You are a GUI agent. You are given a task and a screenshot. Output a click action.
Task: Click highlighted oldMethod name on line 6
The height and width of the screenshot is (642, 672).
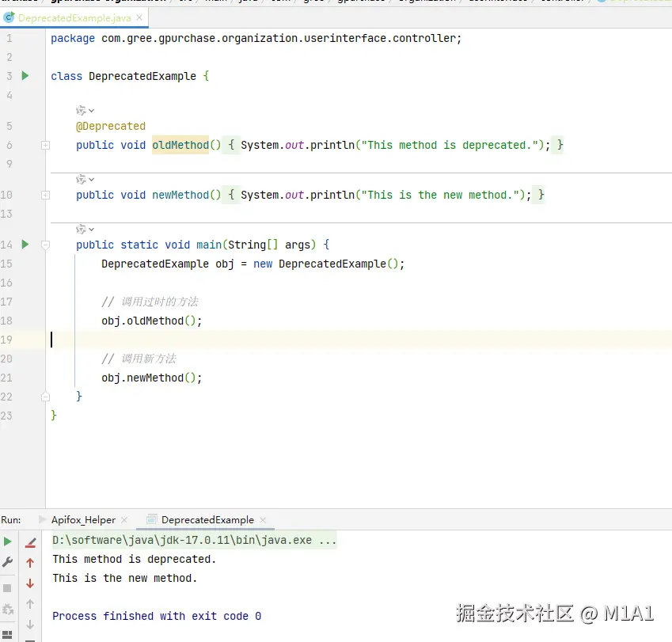pyautogui.click(x=180, y=145)
